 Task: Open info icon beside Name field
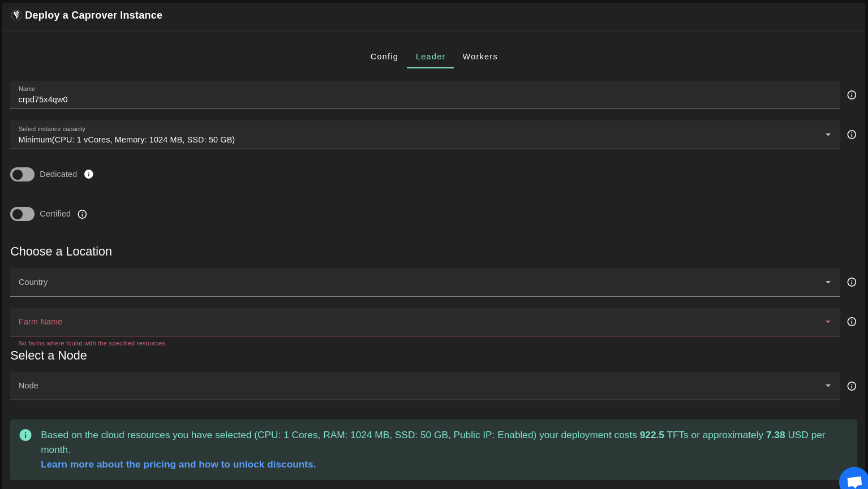[852, 95]
